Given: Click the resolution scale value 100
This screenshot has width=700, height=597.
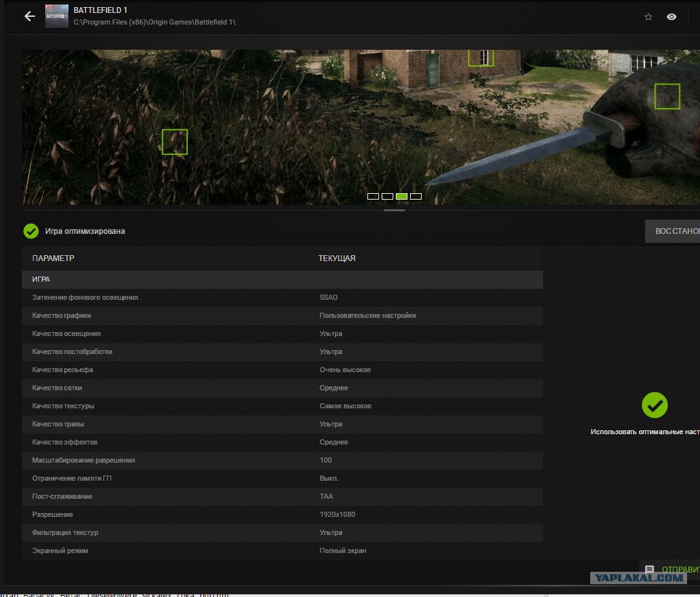Looking at the screenshot, I should pos(325,461).
